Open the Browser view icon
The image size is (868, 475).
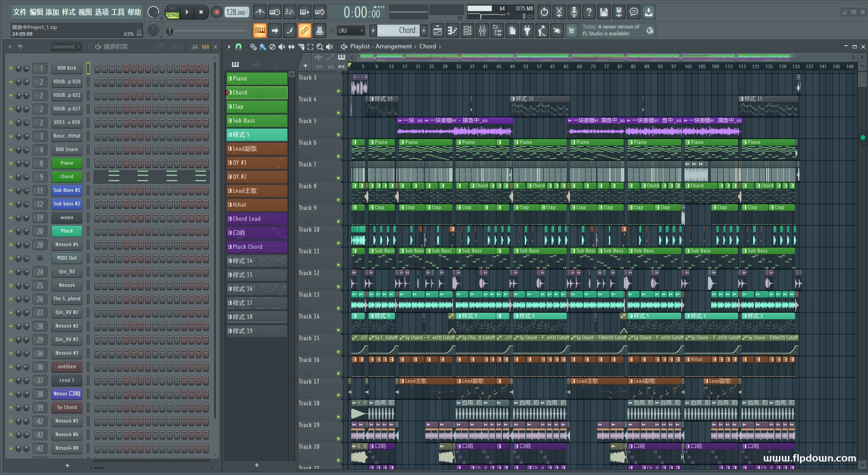tap(497, 31)
